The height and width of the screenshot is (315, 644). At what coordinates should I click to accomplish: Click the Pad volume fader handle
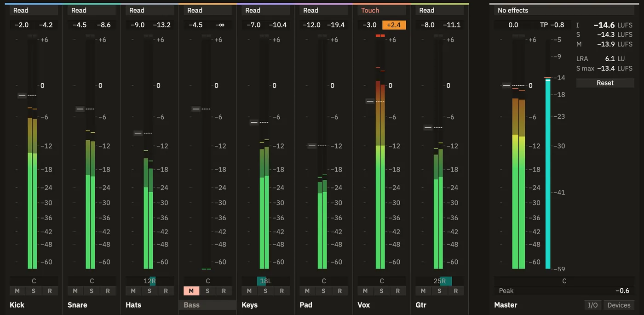(x=312, y=146)
